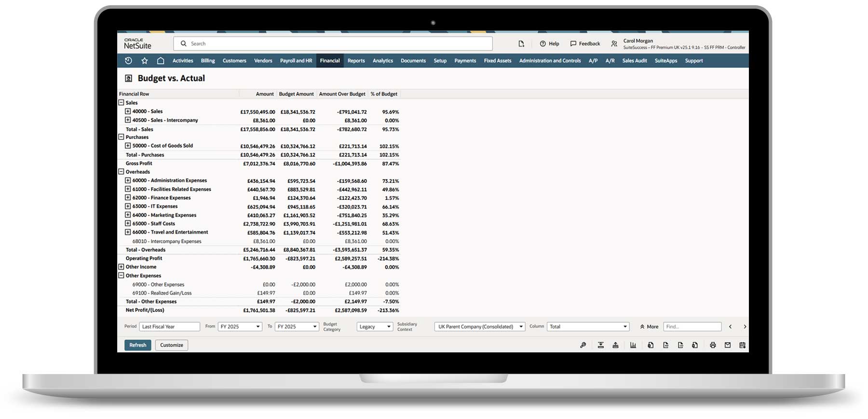Viewport: 868px width, 419px height.
Task: Expand 65000 - Staff Costs
Action: point(128,223)
